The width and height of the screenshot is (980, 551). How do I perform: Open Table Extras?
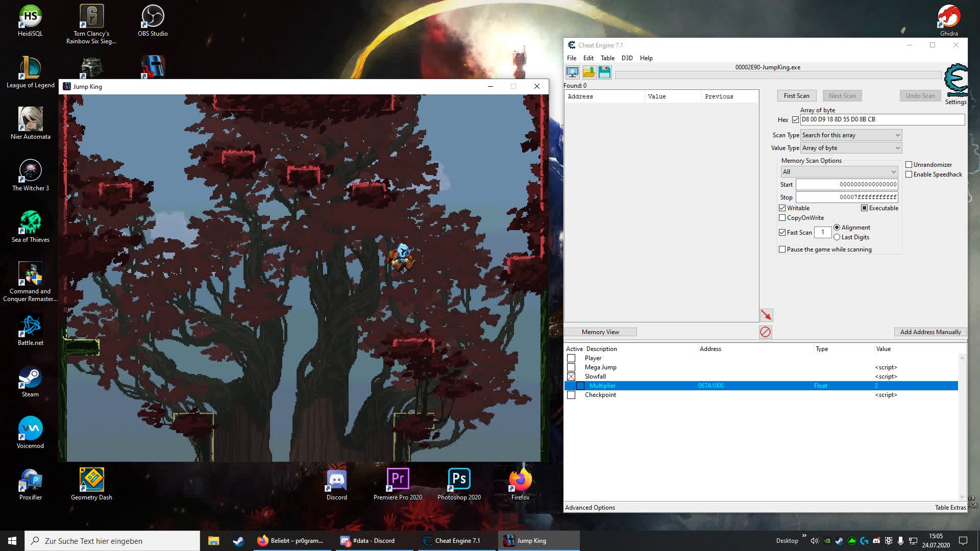pyautogui.click(x=950, y=508)
